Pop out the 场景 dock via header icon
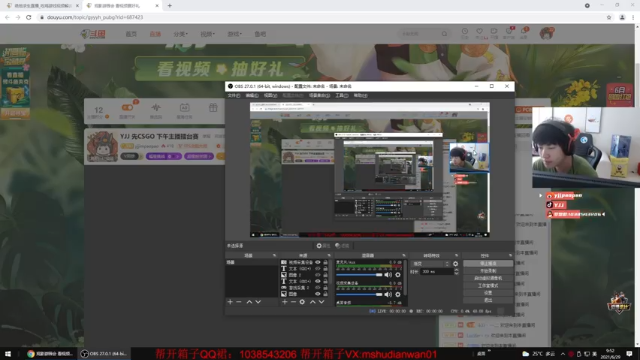Viewport: 640px width, 360px height. point(274,256)
